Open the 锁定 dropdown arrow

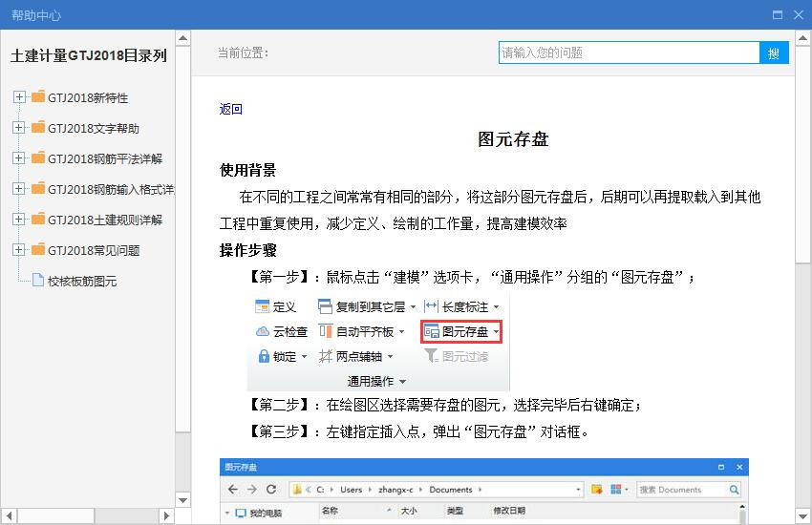click(304, 356)
